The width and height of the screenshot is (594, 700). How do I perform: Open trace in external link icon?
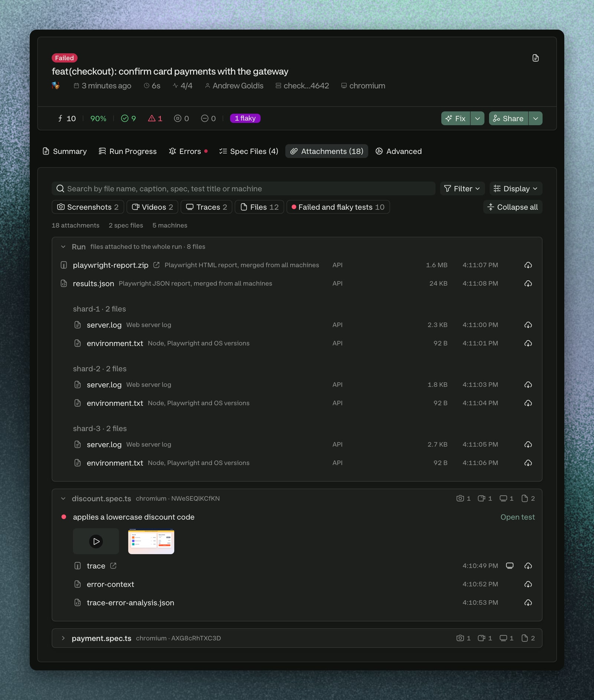(x=113, y=566)
